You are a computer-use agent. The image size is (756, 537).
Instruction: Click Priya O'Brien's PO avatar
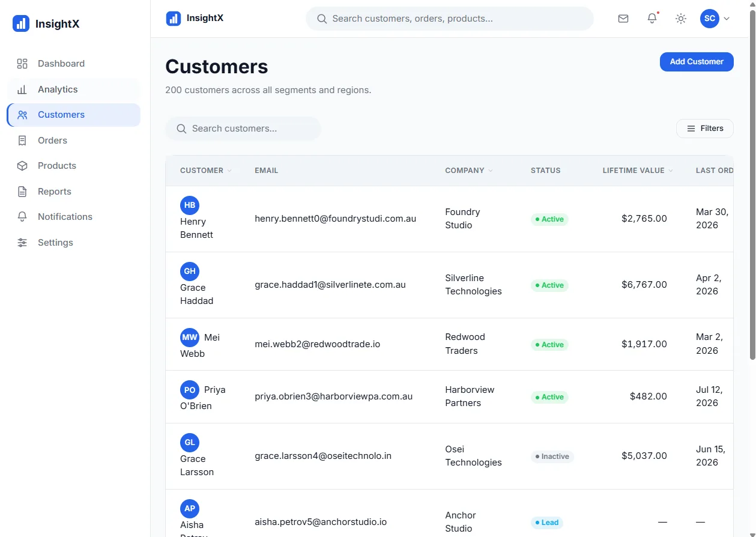(x=190, y=390)
